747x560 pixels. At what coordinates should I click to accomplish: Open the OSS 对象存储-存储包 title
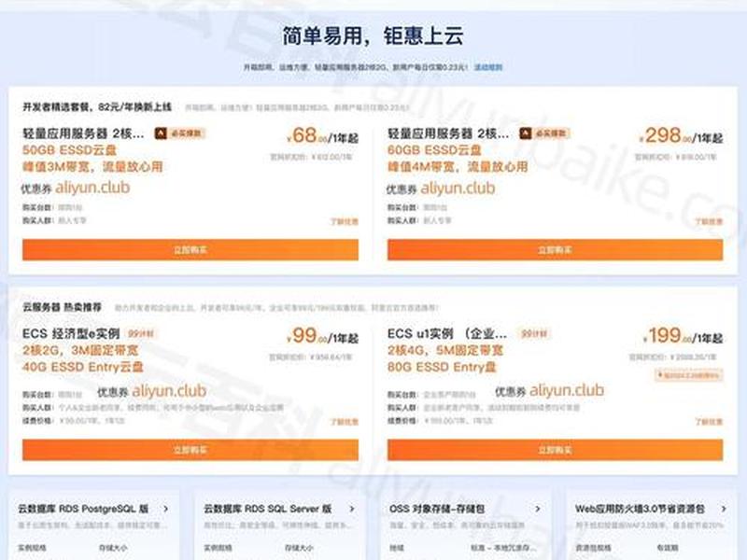point(437,509)
